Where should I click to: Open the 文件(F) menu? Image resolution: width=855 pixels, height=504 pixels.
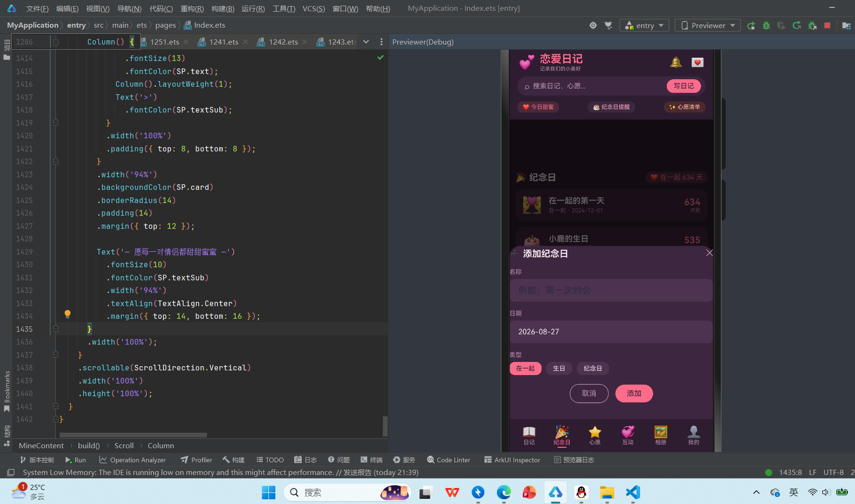point(37,8)
